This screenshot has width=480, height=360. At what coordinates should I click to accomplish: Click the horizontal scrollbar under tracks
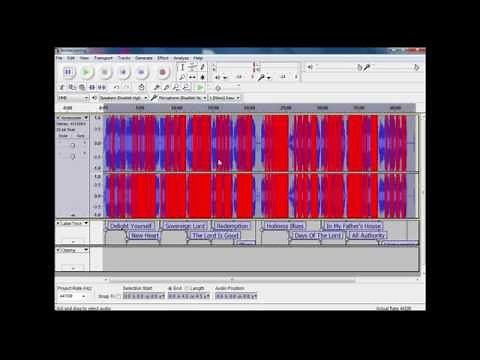click(x=232, y=280)
